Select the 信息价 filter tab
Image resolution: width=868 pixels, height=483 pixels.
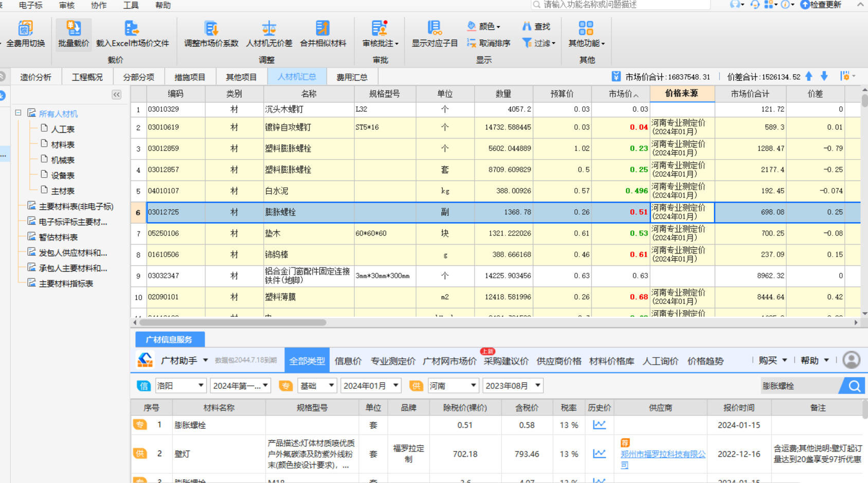(x=348, y=361)
